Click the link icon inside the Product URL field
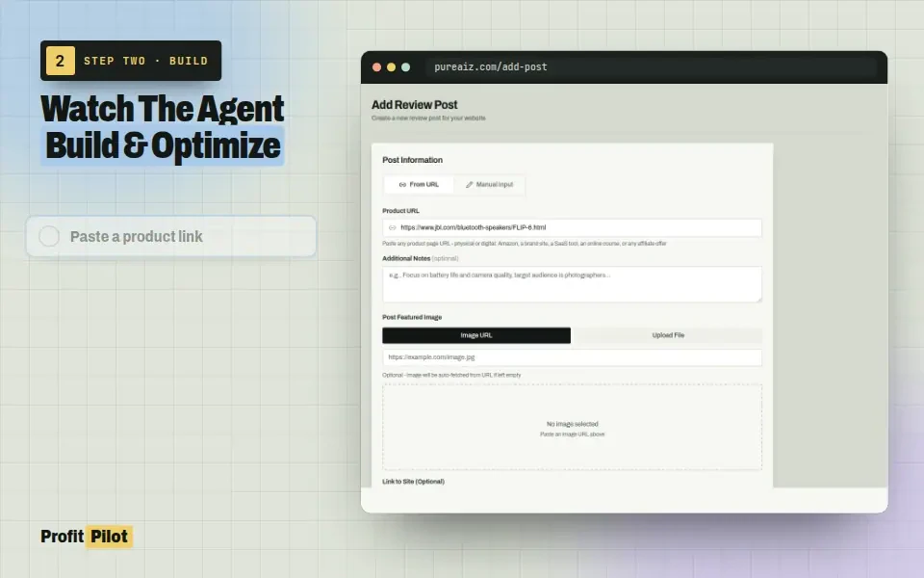The image size is (924, 578). tap(393, 227)
